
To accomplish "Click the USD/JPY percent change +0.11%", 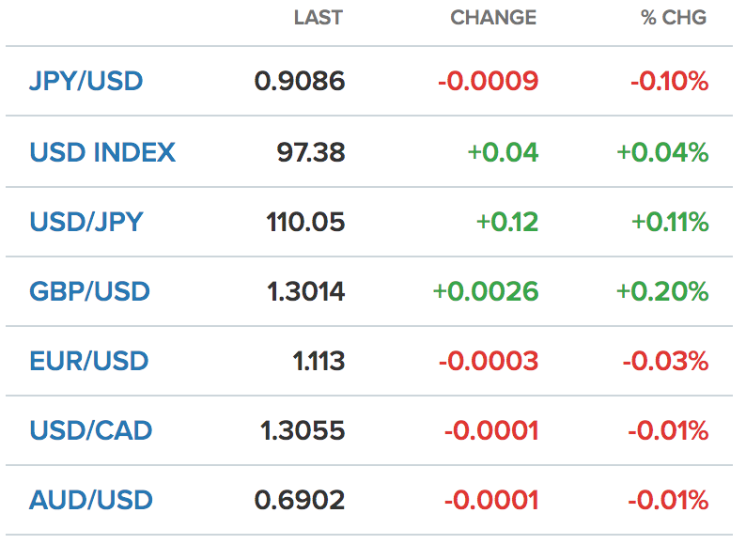I will (670, 222).
